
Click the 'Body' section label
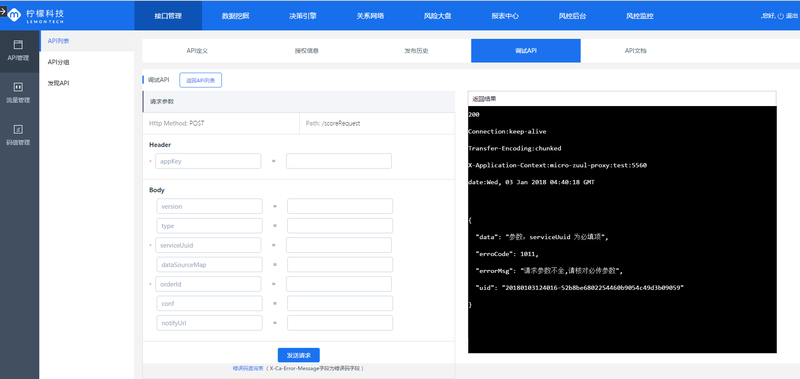click(157, 190)
